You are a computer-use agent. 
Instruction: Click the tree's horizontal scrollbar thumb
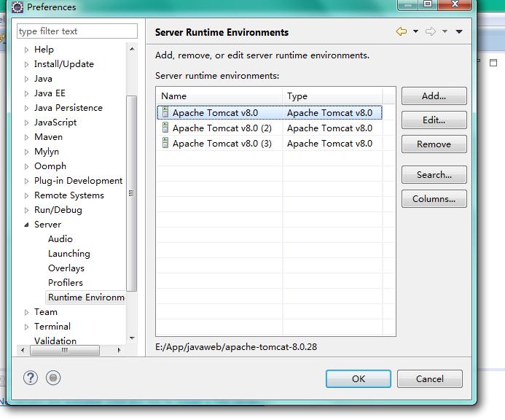tap(65, 350)
